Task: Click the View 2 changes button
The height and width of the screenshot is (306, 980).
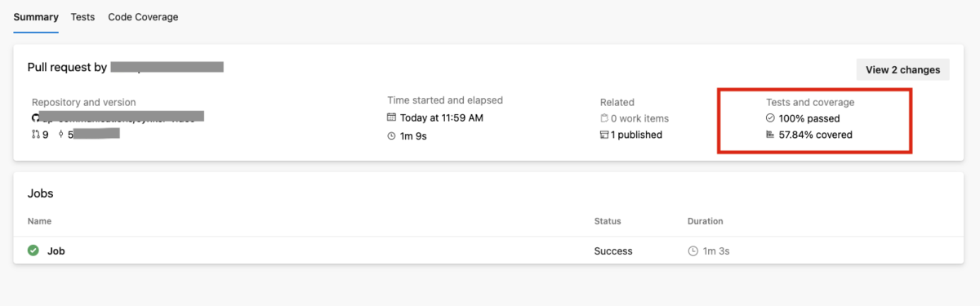Action: point(902,69)
